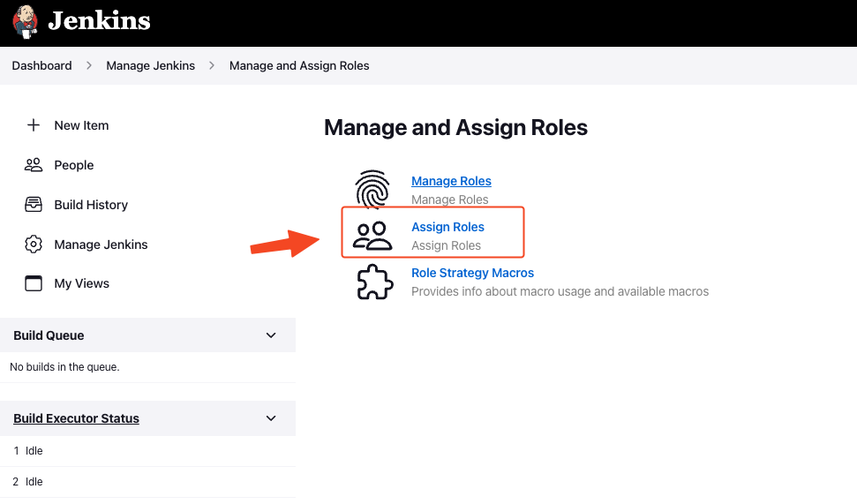The image size is (857, 504).
Task: Click the Assign Roles people icon
Action: pyautogui.click(x=372, y=236)
